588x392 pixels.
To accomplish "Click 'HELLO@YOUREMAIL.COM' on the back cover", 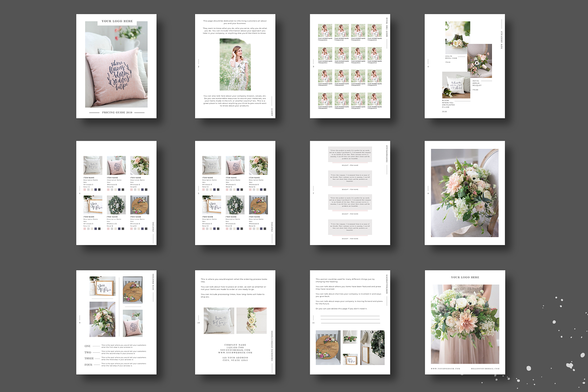I will point(485,368).
